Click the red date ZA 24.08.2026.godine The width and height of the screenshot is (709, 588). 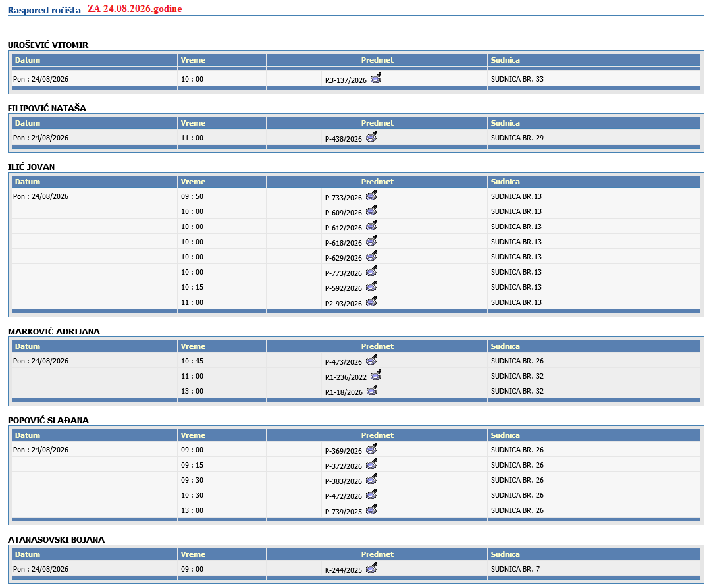135,9
